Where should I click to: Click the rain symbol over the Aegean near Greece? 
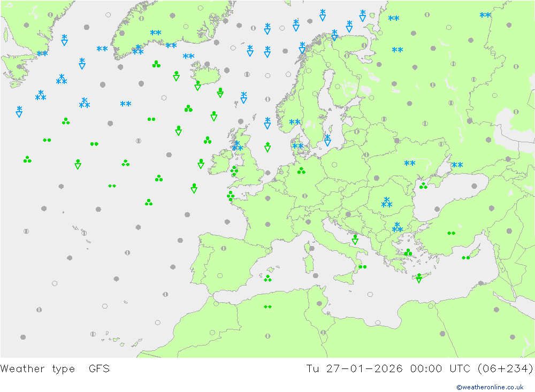tap(408, 252)
